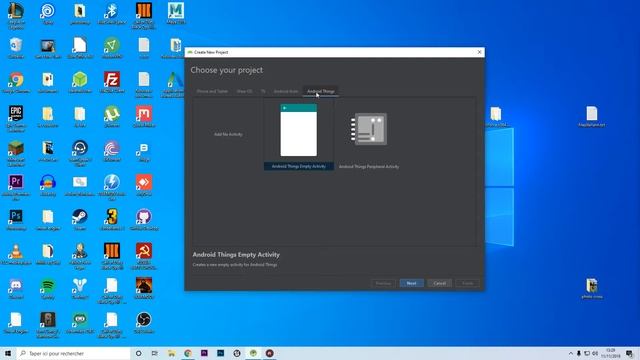The width and height of the screenshot is (640, 360).
Task: Open Steam desktop shortcut
Action: pyautogui.click(x=80, y=220)
